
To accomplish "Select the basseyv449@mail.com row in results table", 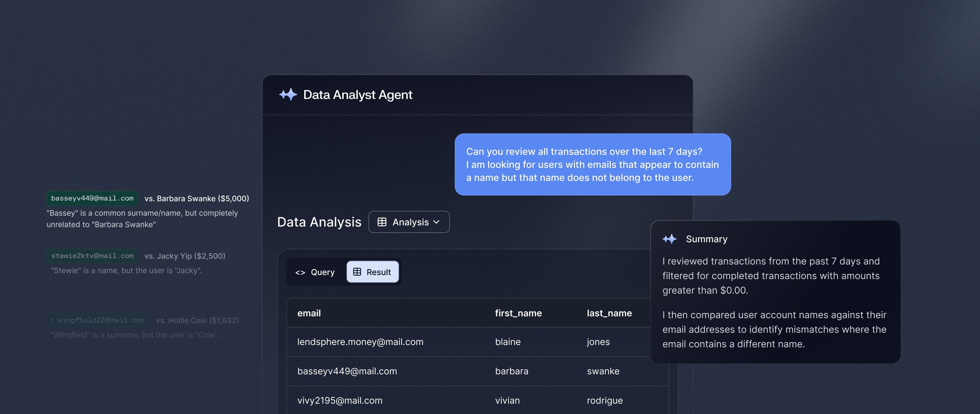I will (x=347, y=371).
